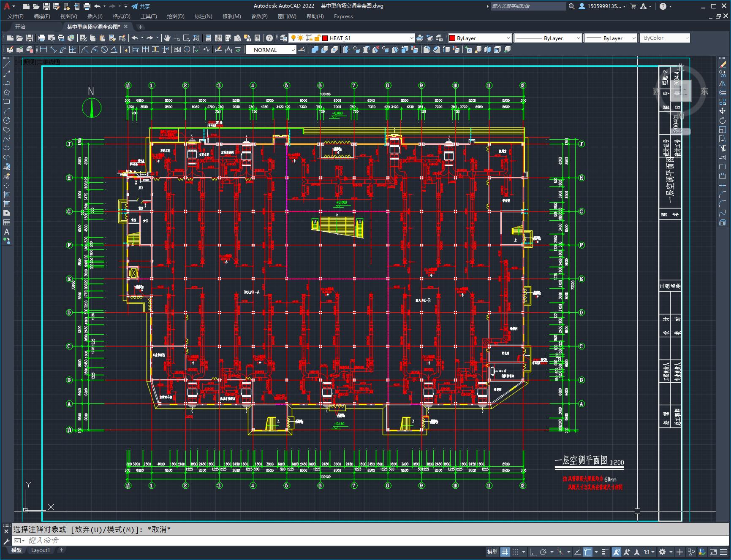Select the Erase tool in modify toolbar
731x560 pixels.
(723, 65)
